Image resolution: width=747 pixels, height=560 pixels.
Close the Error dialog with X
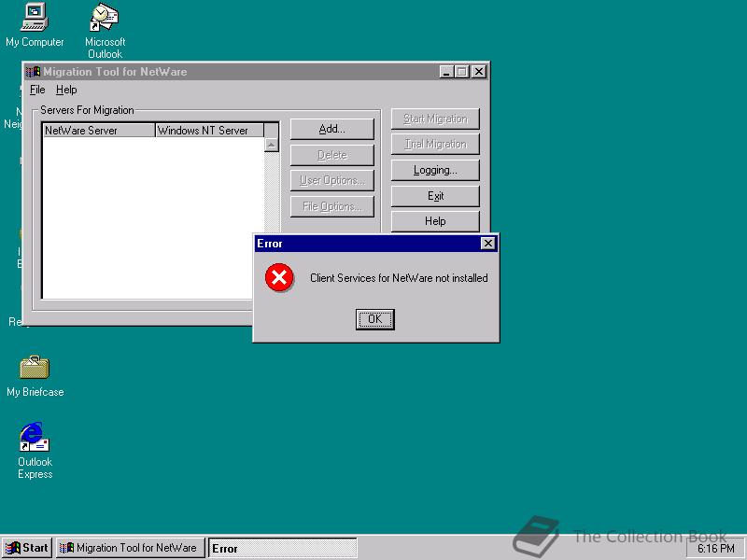point(487,244)
